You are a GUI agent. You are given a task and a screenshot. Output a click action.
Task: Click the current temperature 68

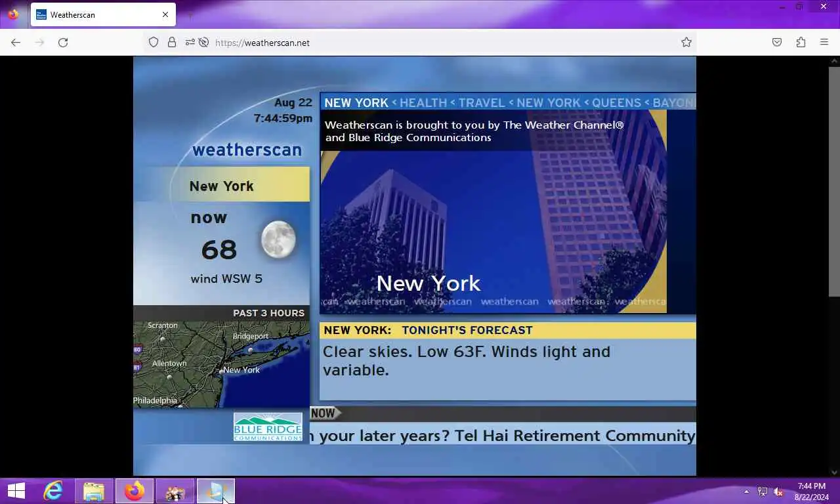pyautogui.click(x=219, y=249)
